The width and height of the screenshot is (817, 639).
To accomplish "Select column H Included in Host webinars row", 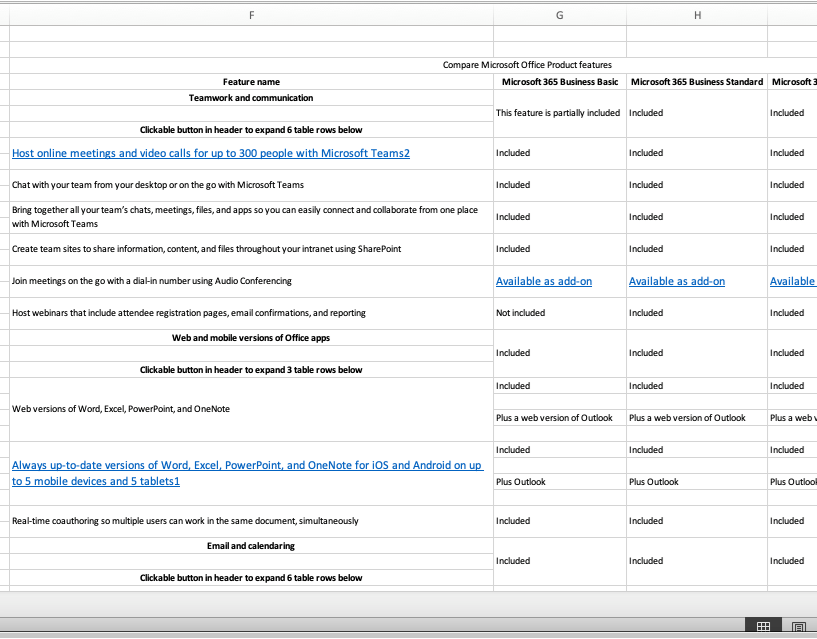I will click(697, 313).
